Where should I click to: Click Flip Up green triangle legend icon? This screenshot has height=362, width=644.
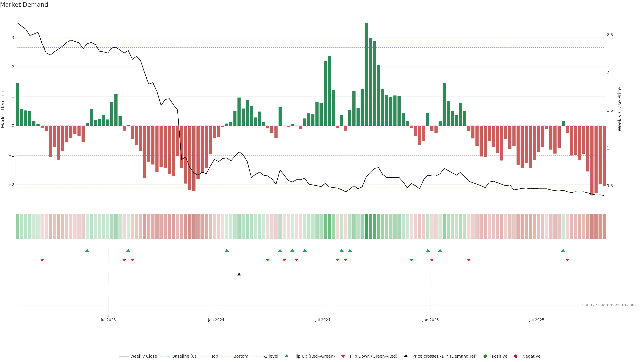pos(287,356)
